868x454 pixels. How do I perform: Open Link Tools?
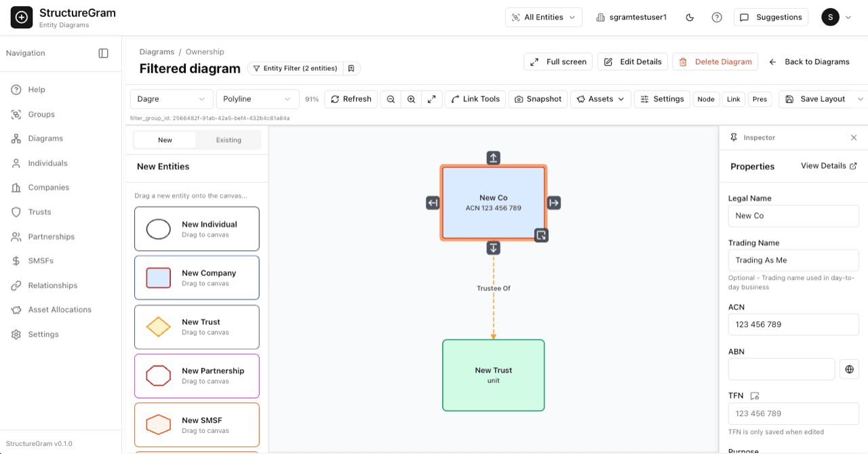tap(475, 99)
